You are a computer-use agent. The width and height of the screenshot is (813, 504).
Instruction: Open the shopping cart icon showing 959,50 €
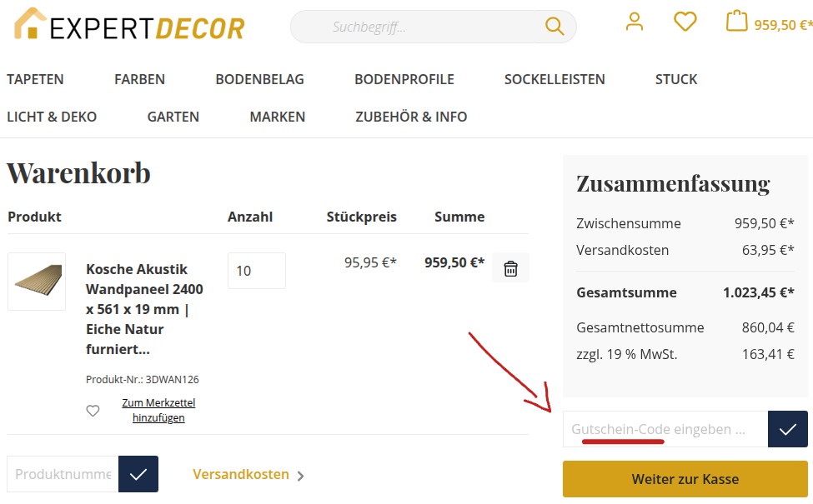[x=736, y=21]
